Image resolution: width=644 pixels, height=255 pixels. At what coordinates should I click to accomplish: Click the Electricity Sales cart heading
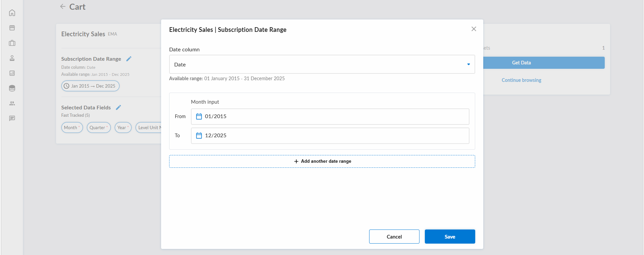[x=83, y=34]
